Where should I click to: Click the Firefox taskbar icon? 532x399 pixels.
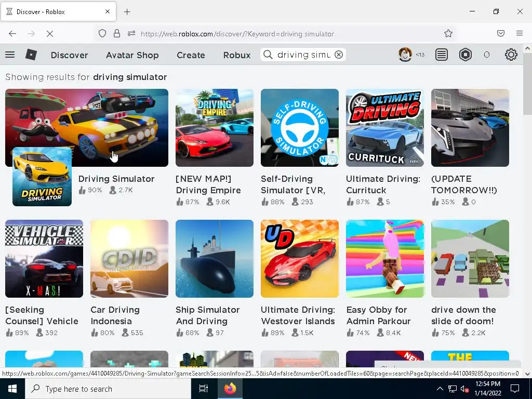(x=230, y=389)
